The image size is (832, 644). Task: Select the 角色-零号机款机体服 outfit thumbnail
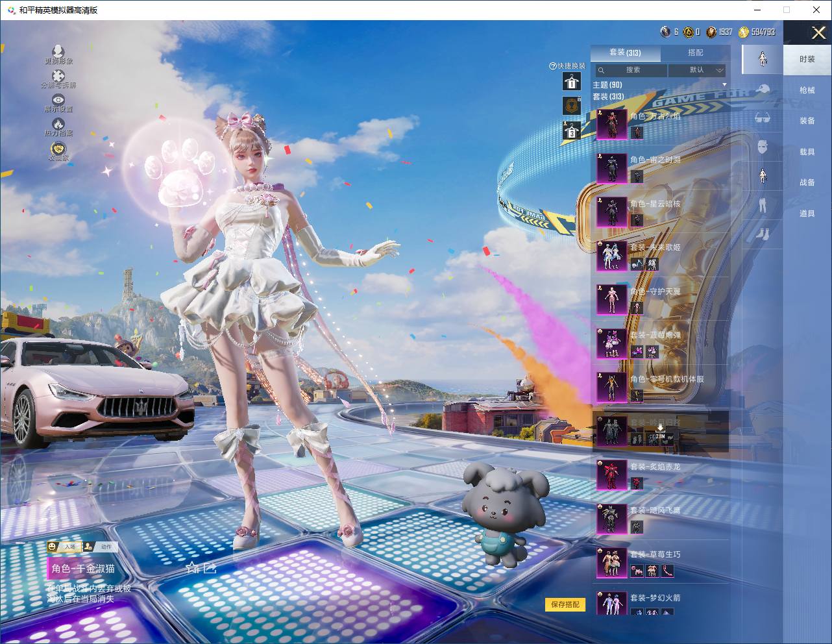611,387
